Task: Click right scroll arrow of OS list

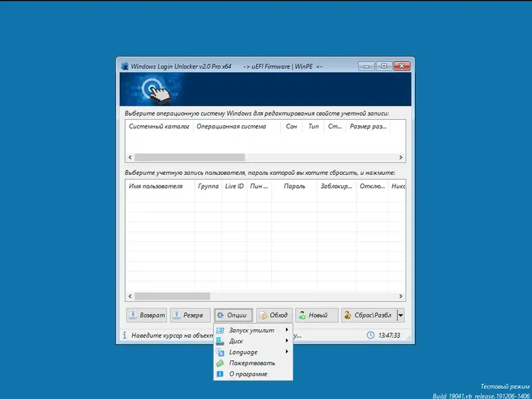Action: [401, 158]
